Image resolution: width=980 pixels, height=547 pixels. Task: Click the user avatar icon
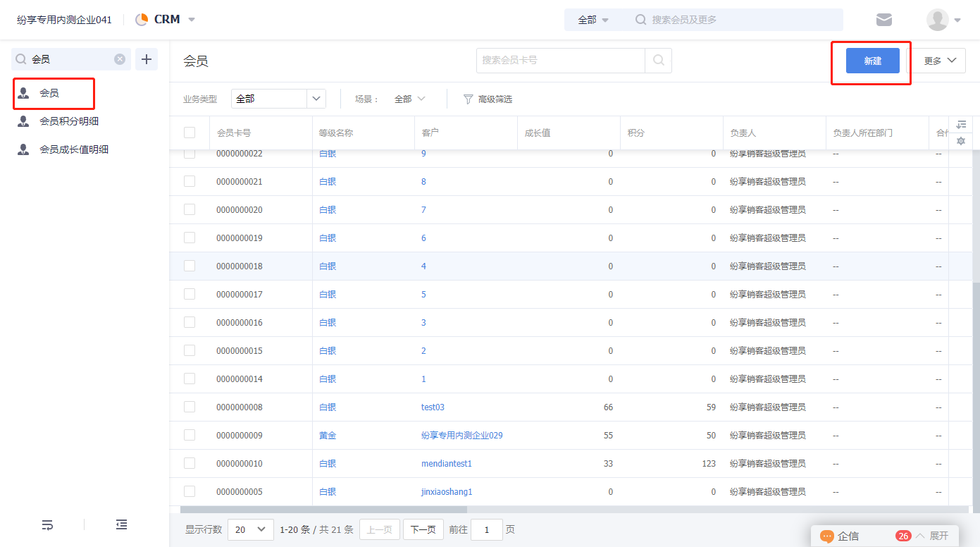[938, 20]
